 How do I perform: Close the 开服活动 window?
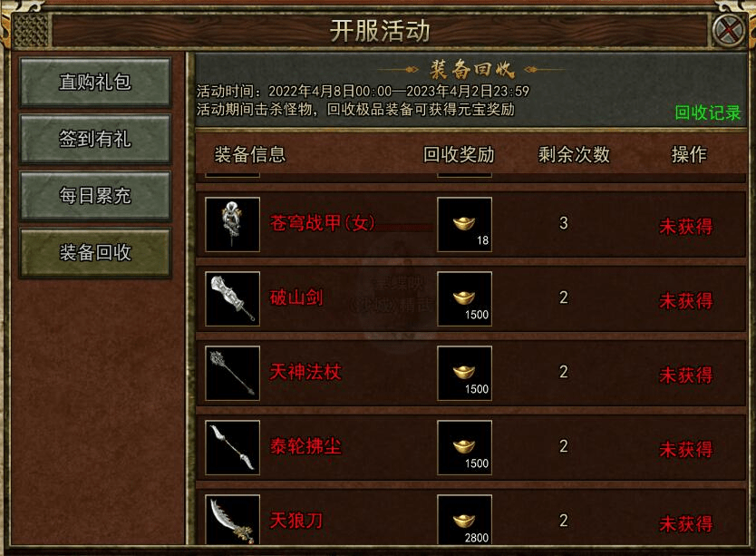point(729,31)
